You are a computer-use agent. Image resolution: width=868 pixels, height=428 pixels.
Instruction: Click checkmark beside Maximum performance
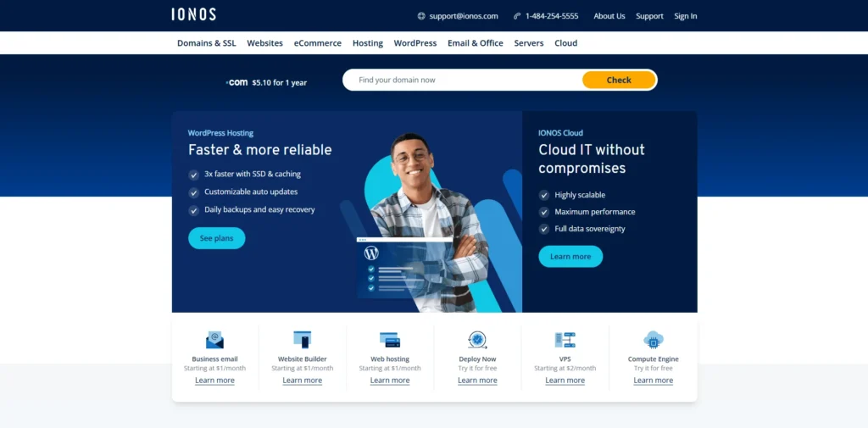(544, 212)
